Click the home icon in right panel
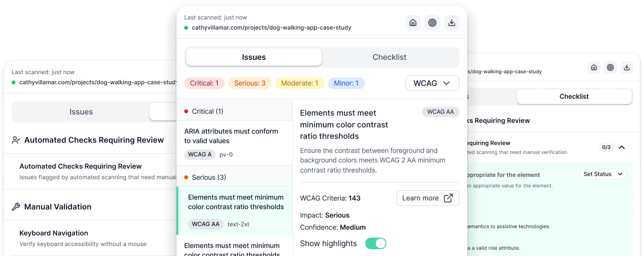The width and height of the screenshot is (644, 256). (594, 68)
